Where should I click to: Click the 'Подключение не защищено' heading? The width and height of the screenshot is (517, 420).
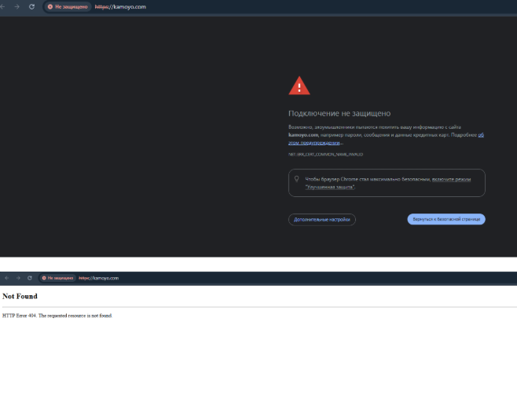click(x=339, y=113)
